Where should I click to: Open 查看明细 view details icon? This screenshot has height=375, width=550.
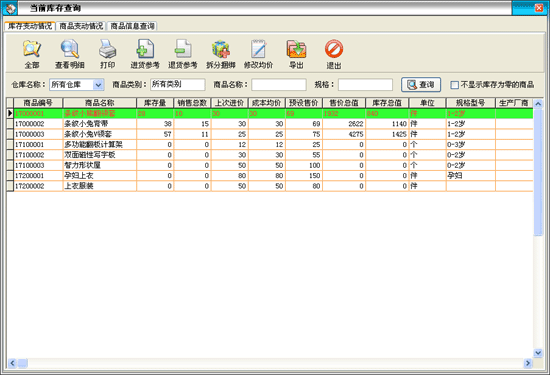tap(69, 49)
